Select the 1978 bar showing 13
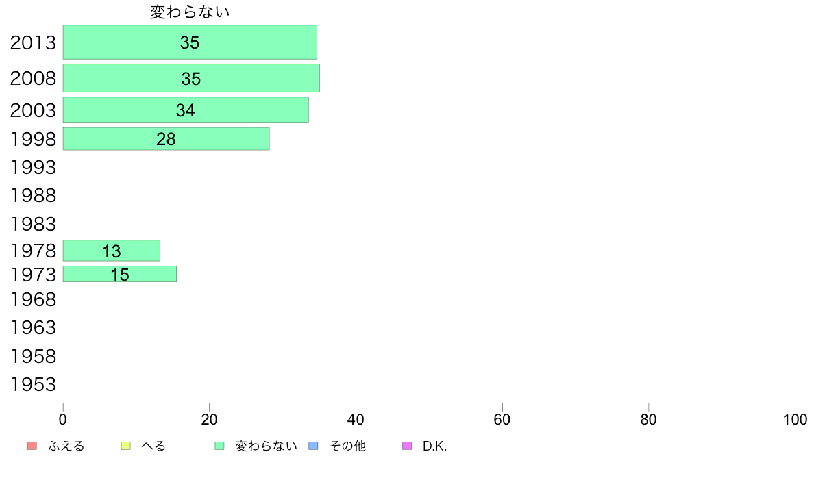 [112, 251]
